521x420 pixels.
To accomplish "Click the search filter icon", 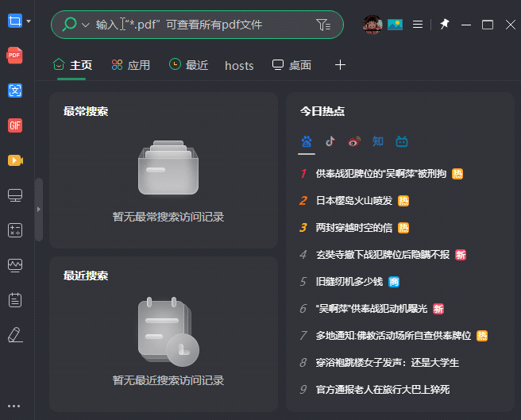I will 323,25.
